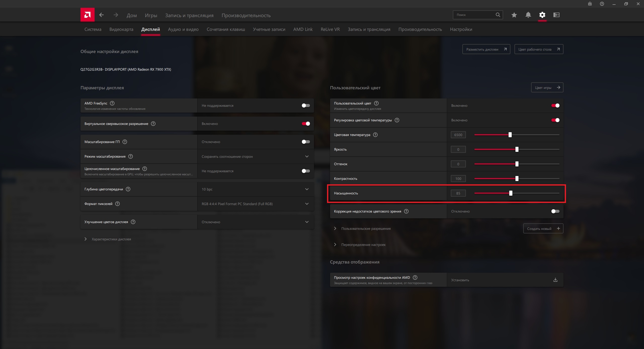The image size is (644, 349).
Task: Click the bug report icon
Action: pyautogui.click(x=590, y=4)
